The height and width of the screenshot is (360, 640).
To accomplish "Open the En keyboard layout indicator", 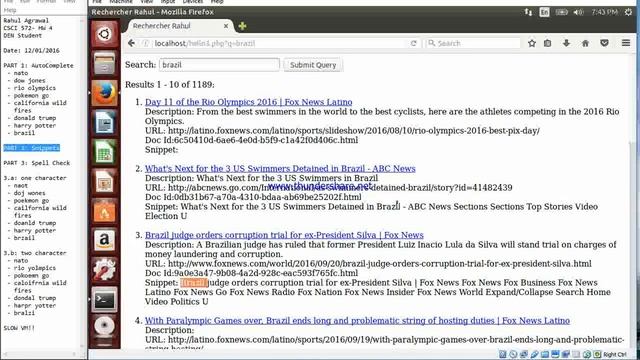I will (x=544, y=12).
